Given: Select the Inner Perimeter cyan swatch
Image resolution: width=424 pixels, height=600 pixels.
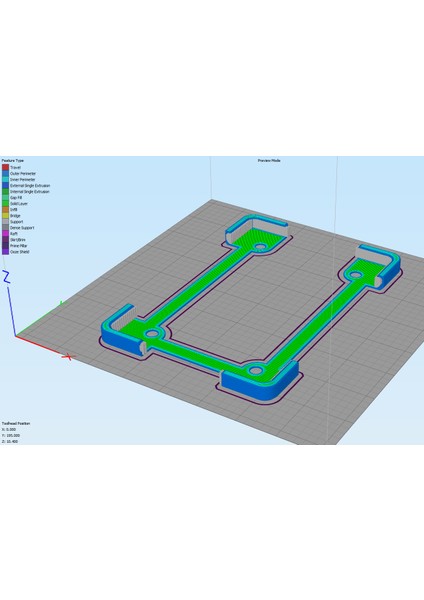Looking at the screenshot, I should (5, 179).
